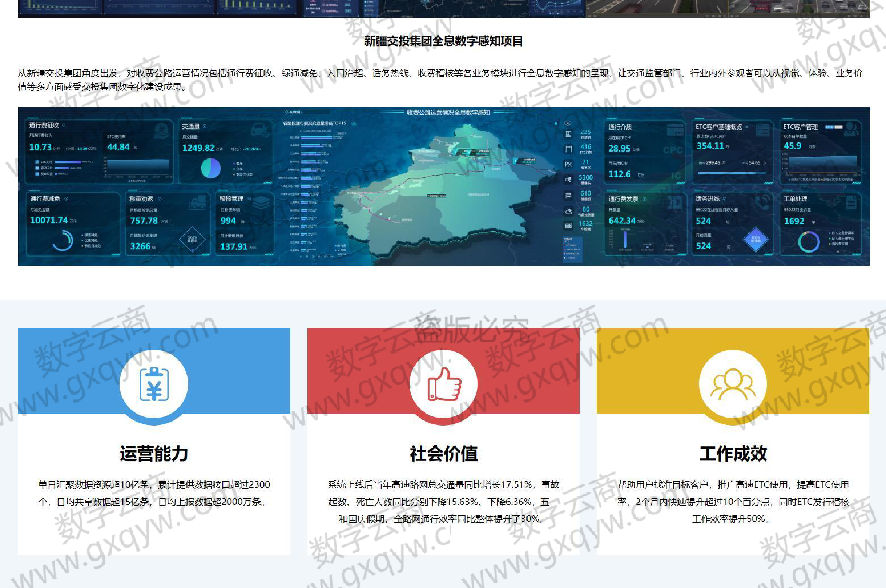Click the monthly exemption amount 10071.74
The height and width of the screenshot is (588, 886).
coord(49,220)
